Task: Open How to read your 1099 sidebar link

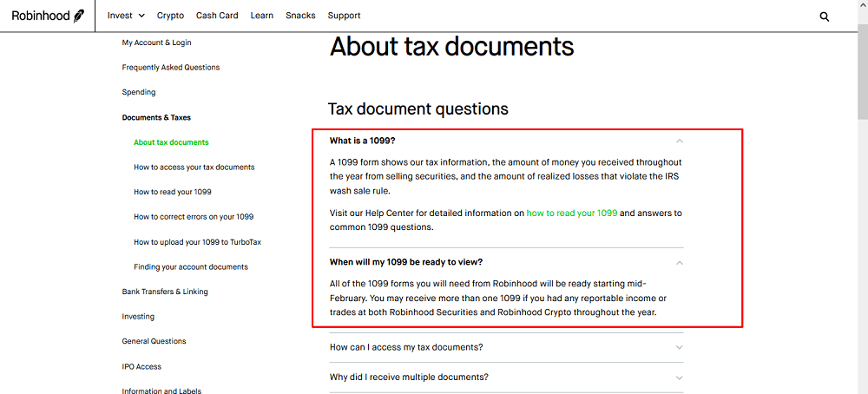Action: pos(172,192)
